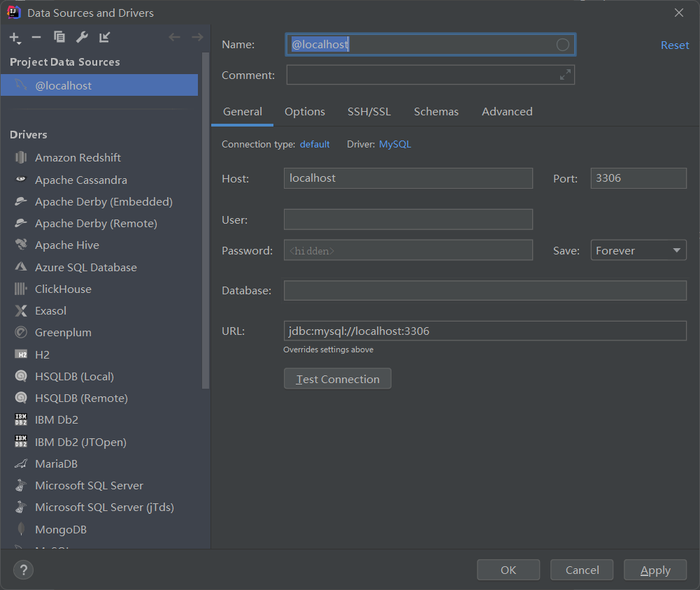Open driver settings wrench icon
This screenshot has height=590, width=700.
point(82,37)
